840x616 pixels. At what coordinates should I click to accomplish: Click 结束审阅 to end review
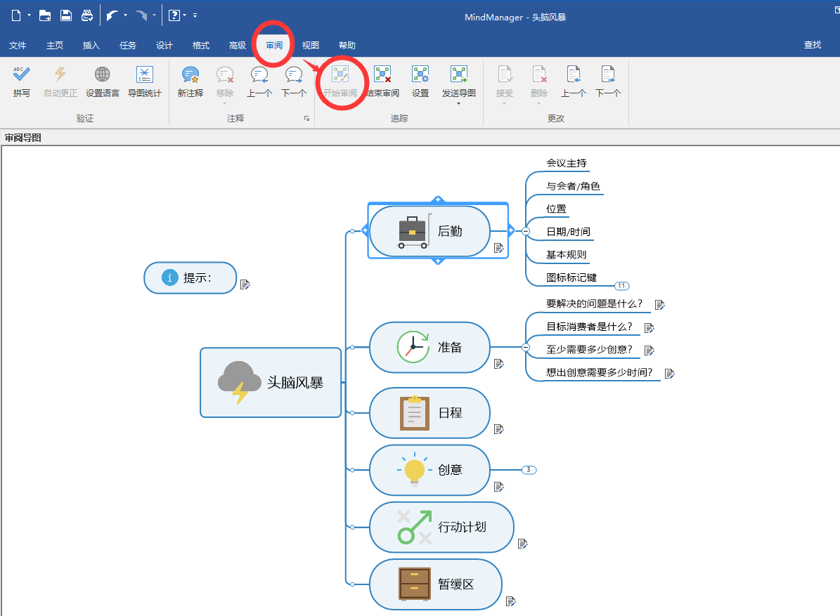382,81
